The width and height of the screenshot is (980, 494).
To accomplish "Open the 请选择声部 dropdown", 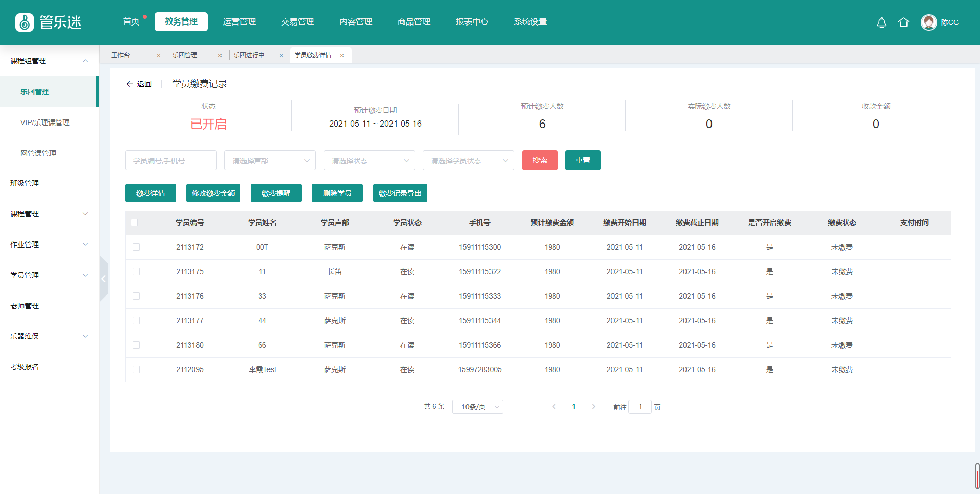I will (270, 161).
